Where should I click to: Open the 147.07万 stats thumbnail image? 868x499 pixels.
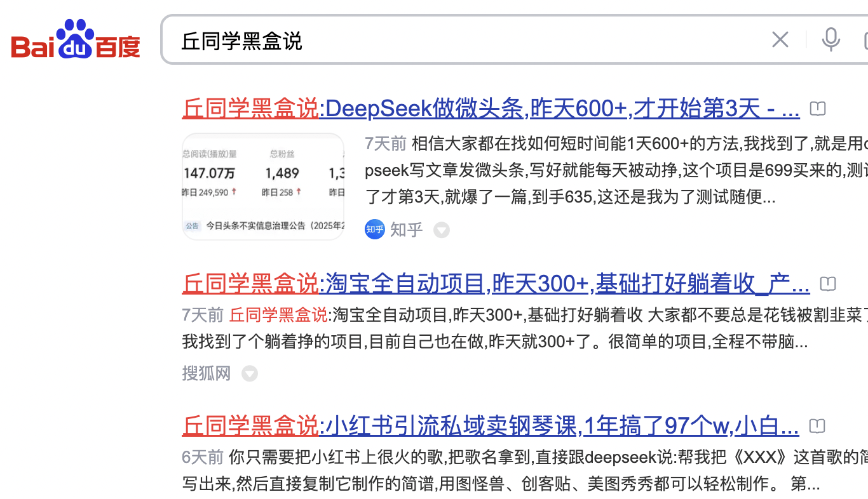263,186
